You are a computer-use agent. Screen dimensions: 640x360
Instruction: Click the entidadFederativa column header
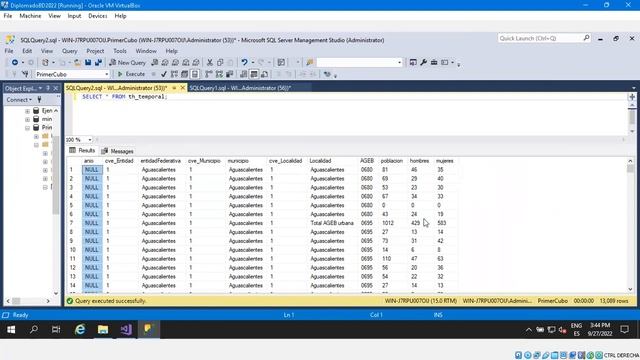click(x=160, y=161)
